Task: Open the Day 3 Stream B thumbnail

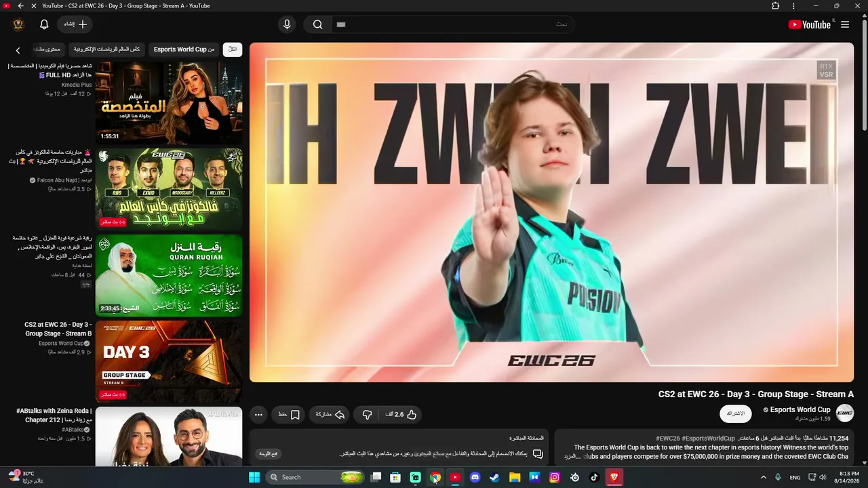Action: (x=169, y=362)
